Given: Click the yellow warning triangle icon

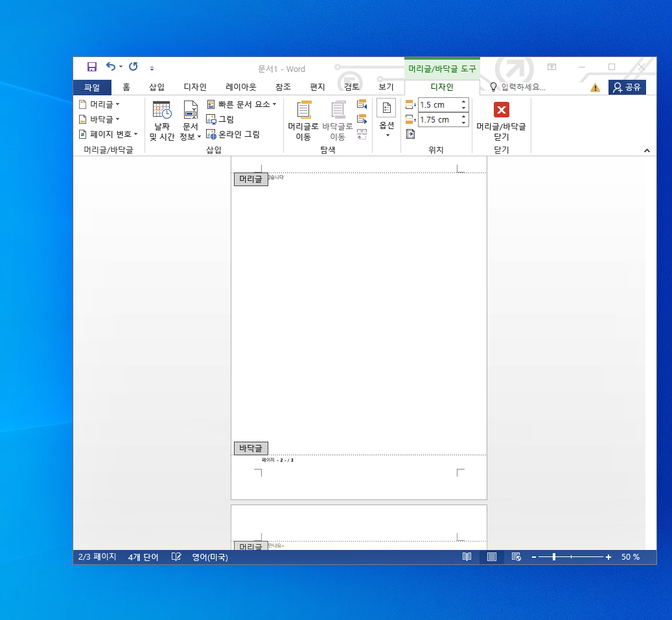Looking at the screenshot, I should [x=595, y=88].
